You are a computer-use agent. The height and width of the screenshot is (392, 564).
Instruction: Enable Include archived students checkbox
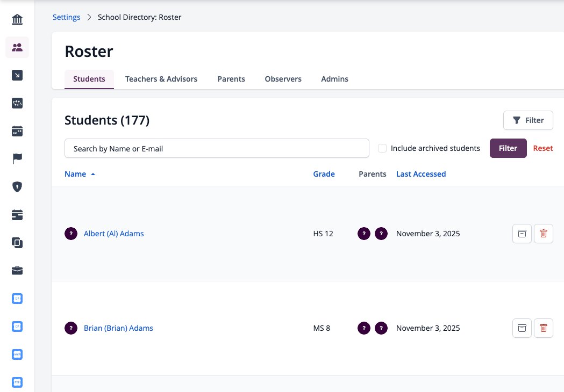(x=382, y=148)
